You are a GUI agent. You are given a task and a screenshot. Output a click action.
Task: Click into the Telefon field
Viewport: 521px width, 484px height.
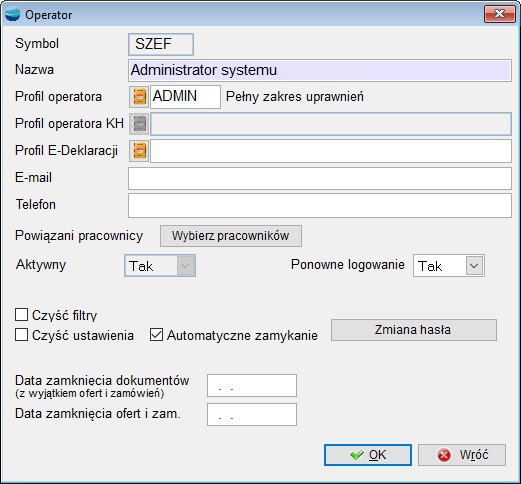(320, 205)
